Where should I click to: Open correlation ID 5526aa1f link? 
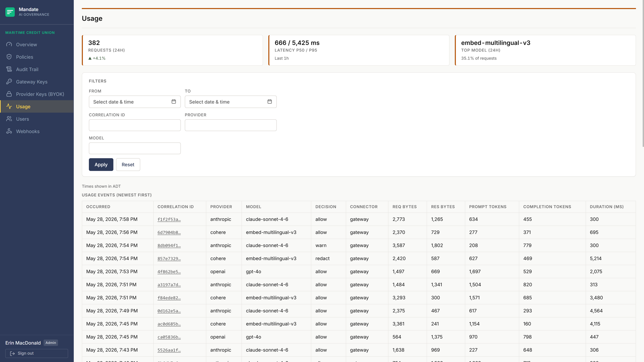click(x=169, y=350)
